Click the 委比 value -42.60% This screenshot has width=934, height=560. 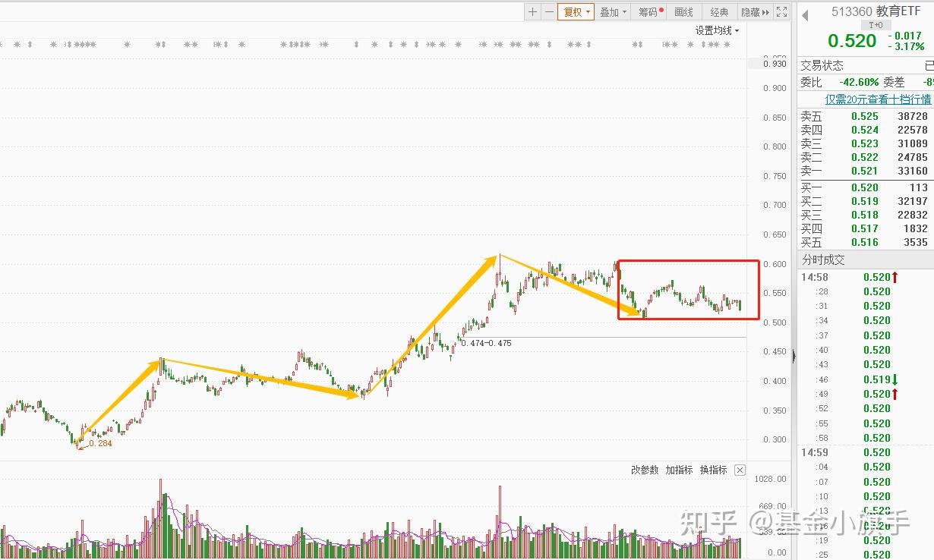click(x=859, y=82)
